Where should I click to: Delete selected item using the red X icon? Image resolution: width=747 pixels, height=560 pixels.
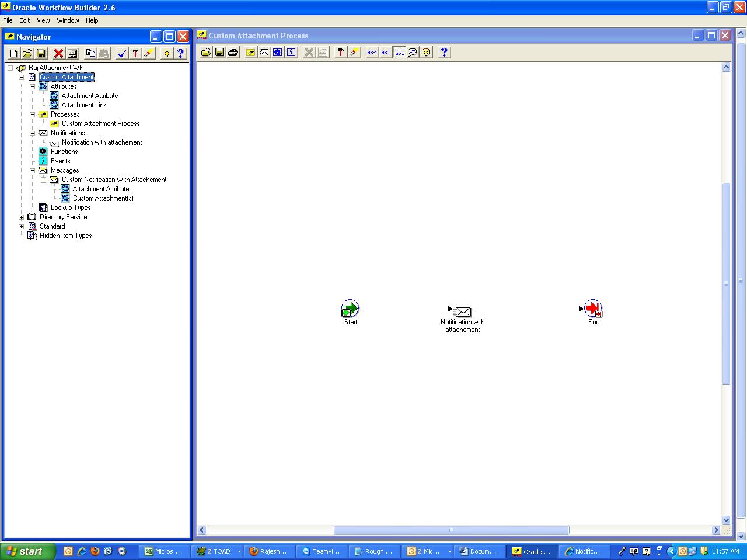pos(58,53)
